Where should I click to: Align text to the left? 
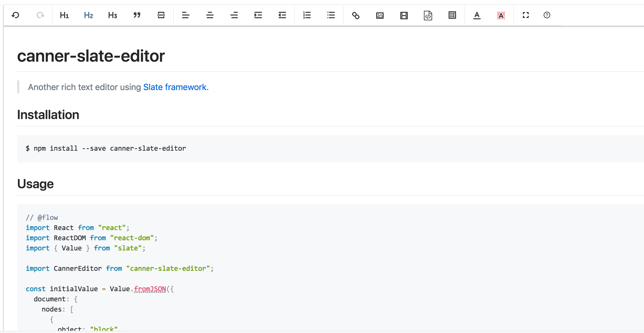click(186, 15)
